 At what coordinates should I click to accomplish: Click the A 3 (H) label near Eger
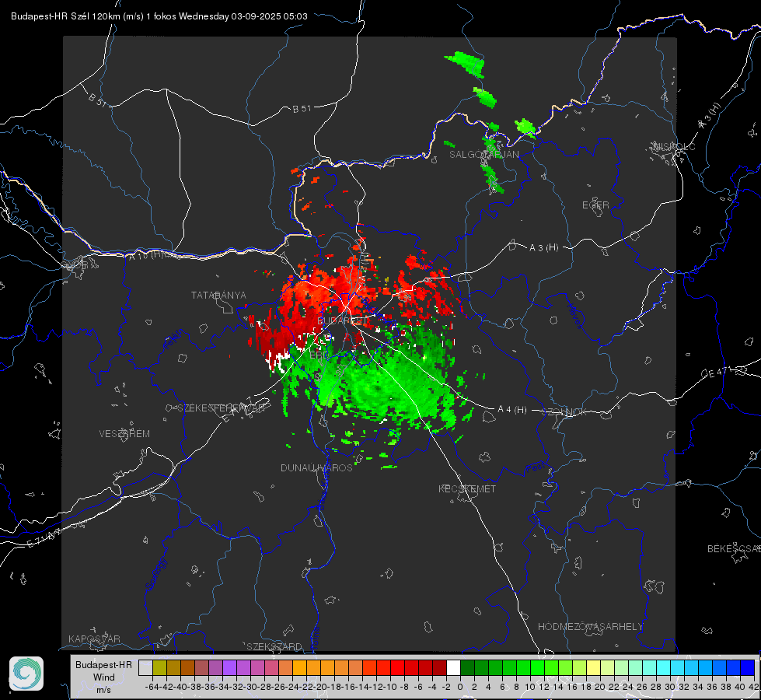click(543, 248)
